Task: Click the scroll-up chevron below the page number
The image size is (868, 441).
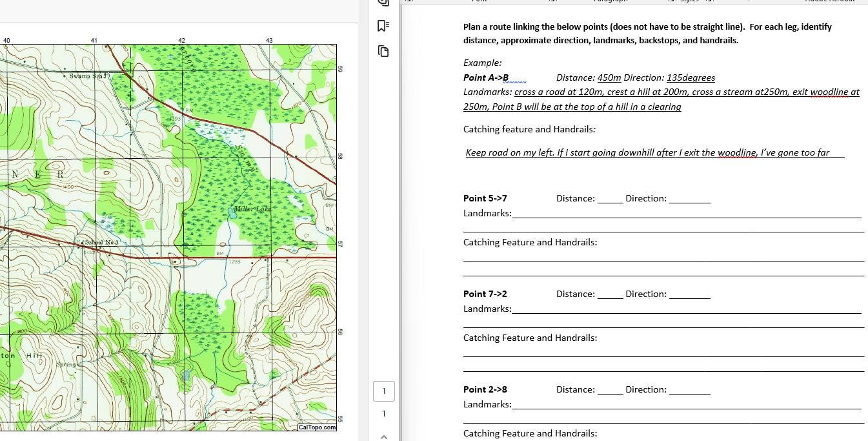Action: click(x=384, y=436)
